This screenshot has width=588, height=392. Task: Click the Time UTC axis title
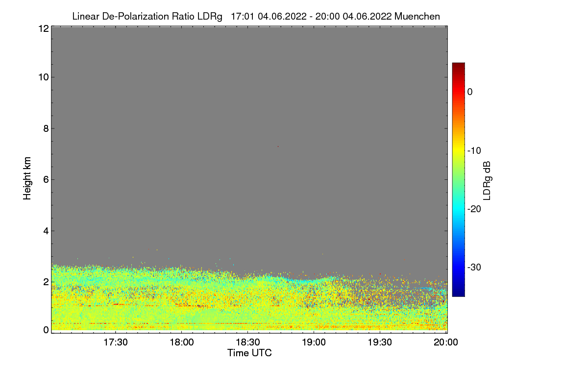(x=249, y=353)
